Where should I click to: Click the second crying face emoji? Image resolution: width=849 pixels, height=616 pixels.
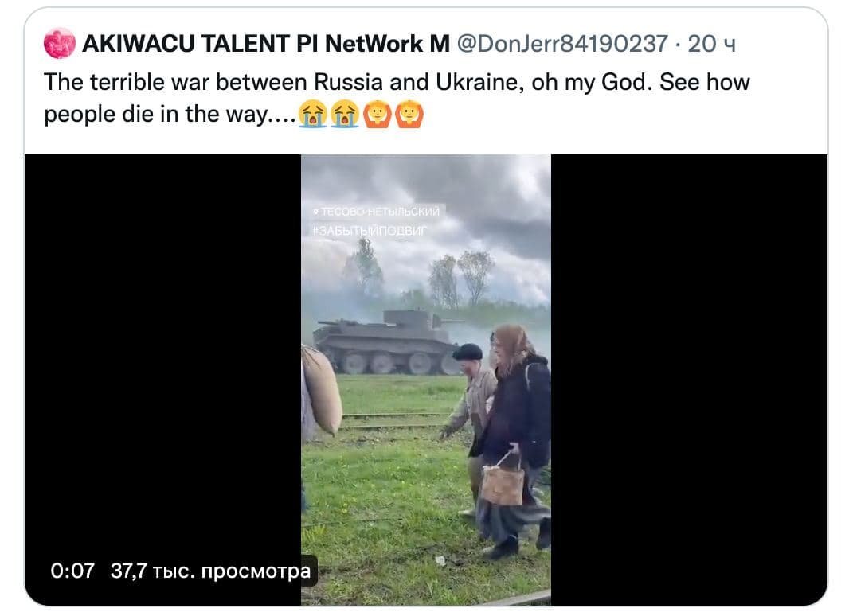pos(345,115)
